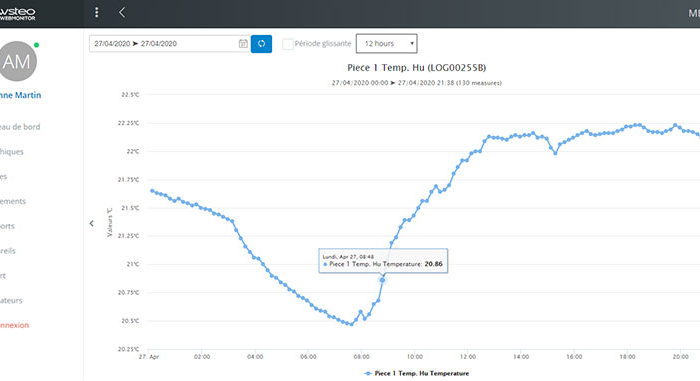This screenshot has width=700, height=381.
Task: Click the 20.86 tooltip value
Action: click(433, 264)
